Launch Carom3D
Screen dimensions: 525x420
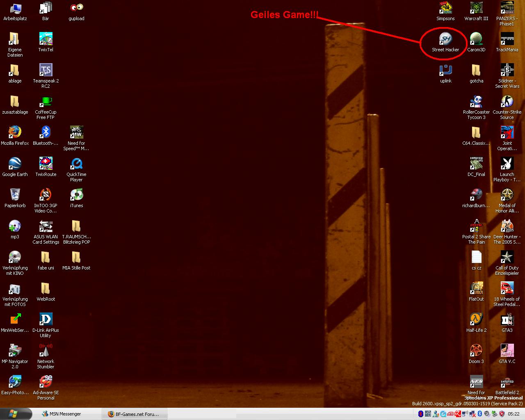476,42
